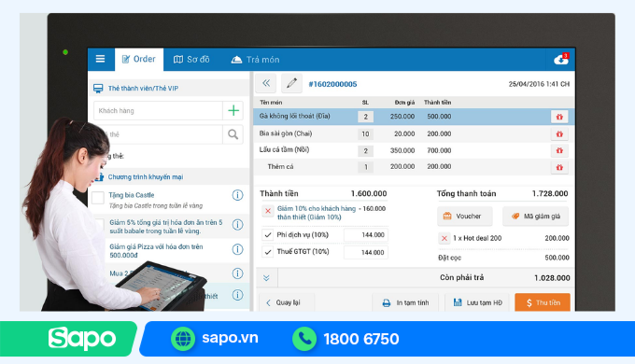The width and height of the screenshot is (635, 364).
Task: Edit order with pencil icon
Action: (x=291, y=83)
